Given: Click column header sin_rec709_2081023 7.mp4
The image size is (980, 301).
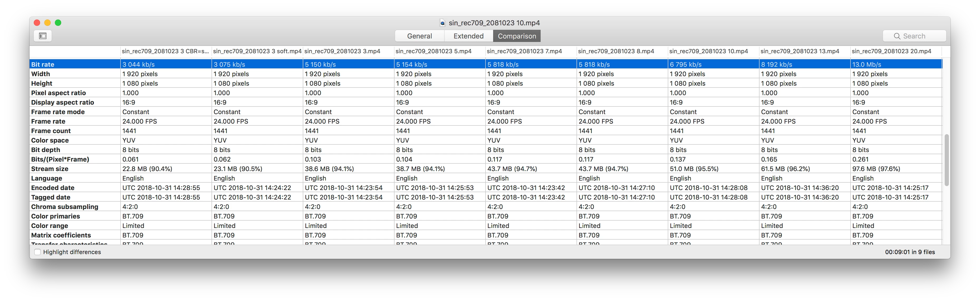Looking at the screenshot, I should (x=524, y=51).
